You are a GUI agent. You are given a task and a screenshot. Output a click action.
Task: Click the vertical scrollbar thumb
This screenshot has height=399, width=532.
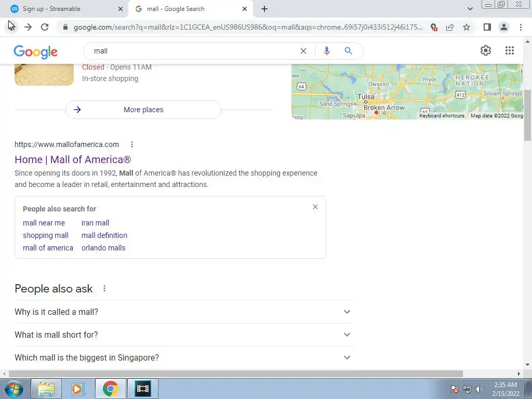[x=527, y=115]
